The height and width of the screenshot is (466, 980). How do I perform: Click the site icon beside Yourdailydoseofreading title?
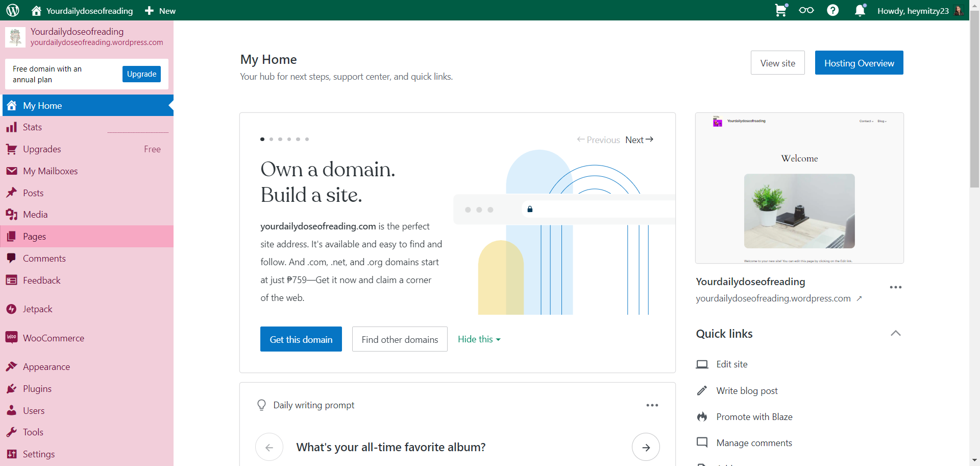click(x=15, y=37)
